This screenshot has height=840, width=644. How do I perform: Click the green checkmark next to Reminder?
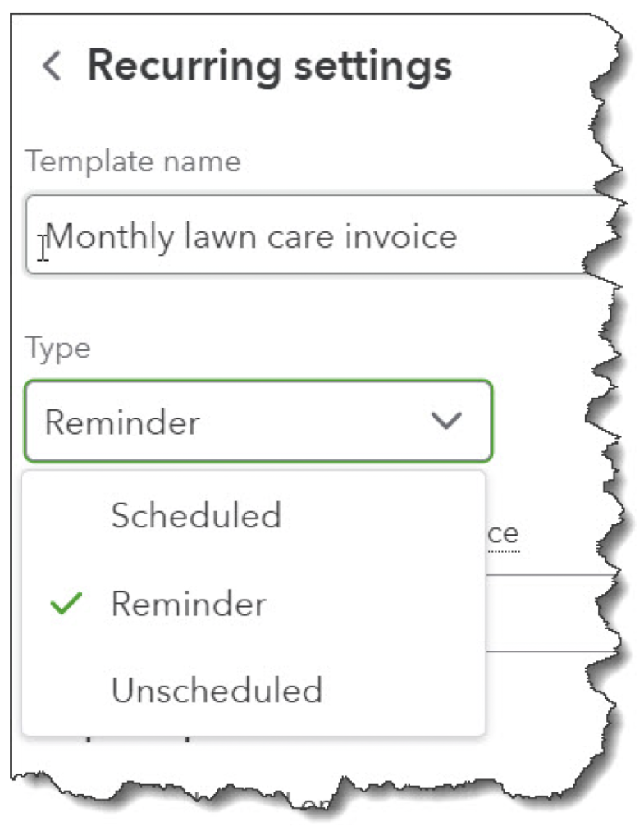[x=66, y=605]
